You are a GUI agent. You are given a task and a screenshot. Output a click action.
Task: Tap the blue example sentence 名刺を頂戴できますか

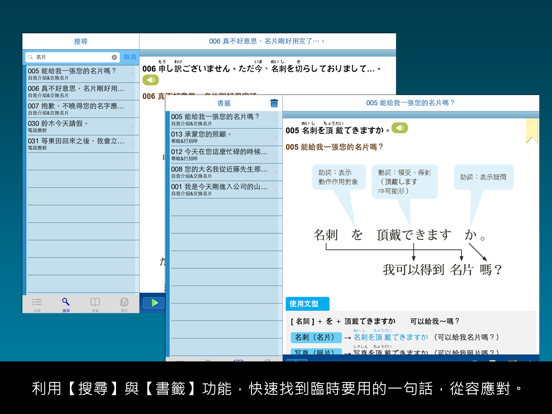pyautogui.click(x=391, y=337)
